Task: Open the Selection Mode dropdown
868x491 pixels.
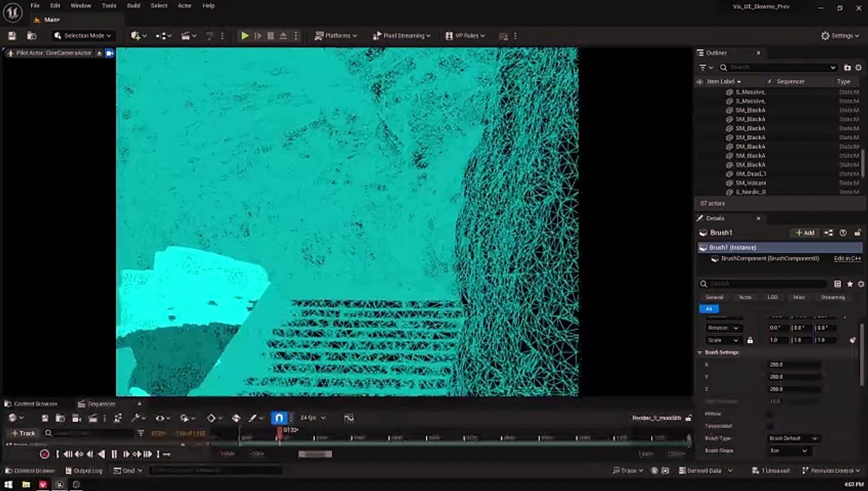Action: [83, 35]
